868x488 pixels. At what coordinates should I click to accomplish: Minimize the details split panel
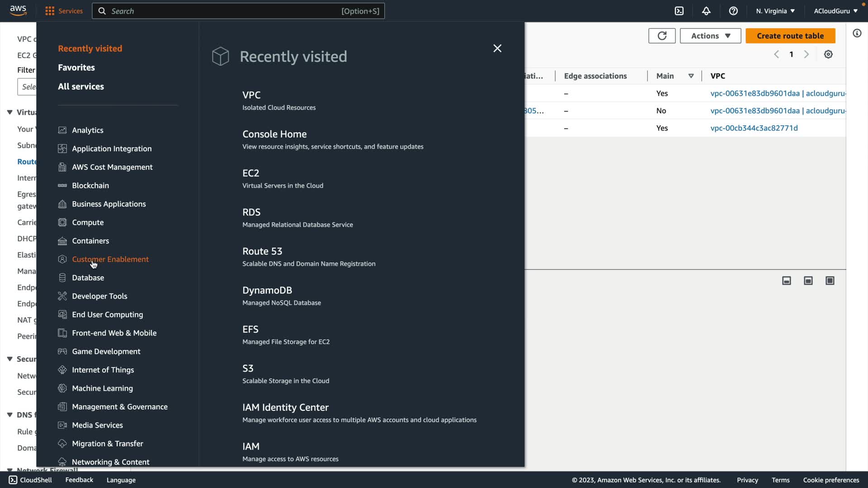point(787,281)
